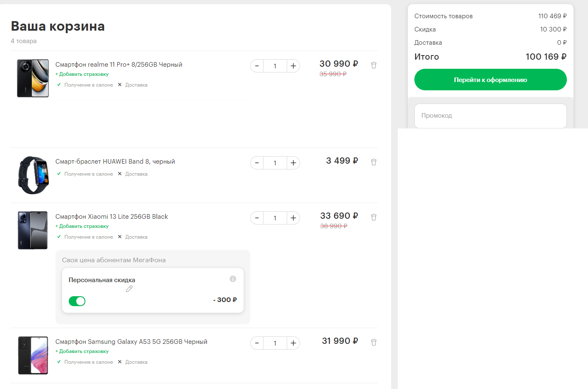Increase Samsung Galaxy A53 quantity
The image size is (588, 389).
[293, 343]
